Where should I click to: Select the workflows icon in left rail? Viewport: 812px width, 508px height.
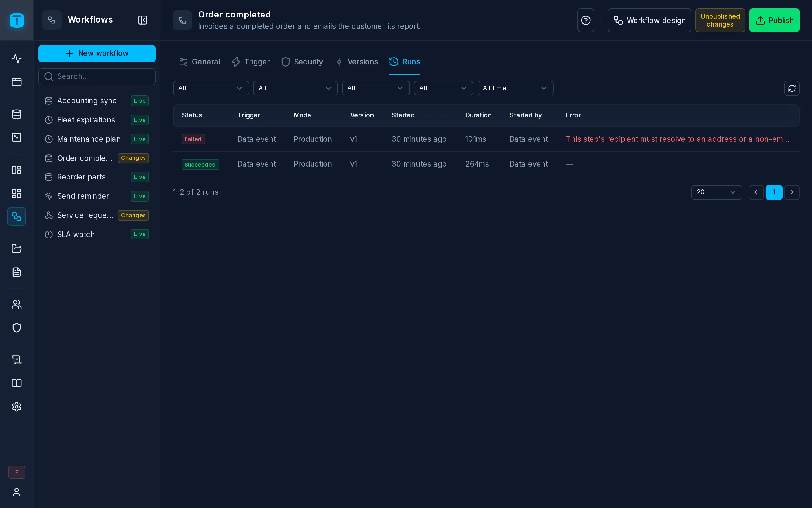pos(16,216)
